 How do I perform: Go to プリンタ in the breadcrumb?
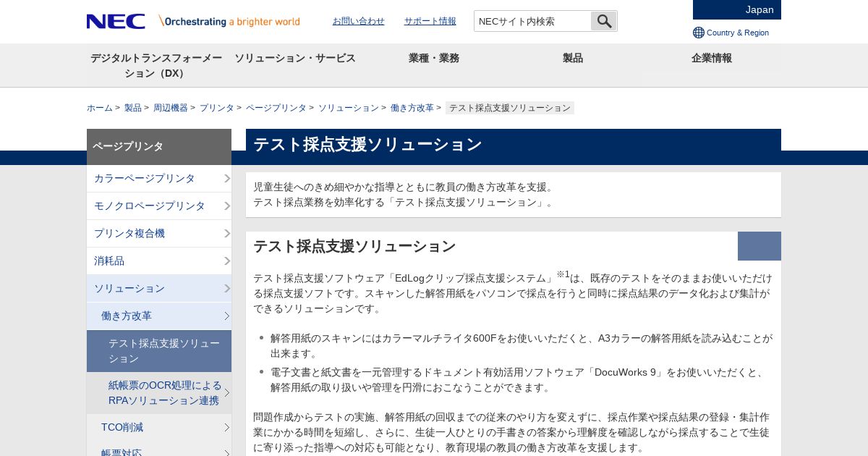pyautogui.click(x=217, y=108)
